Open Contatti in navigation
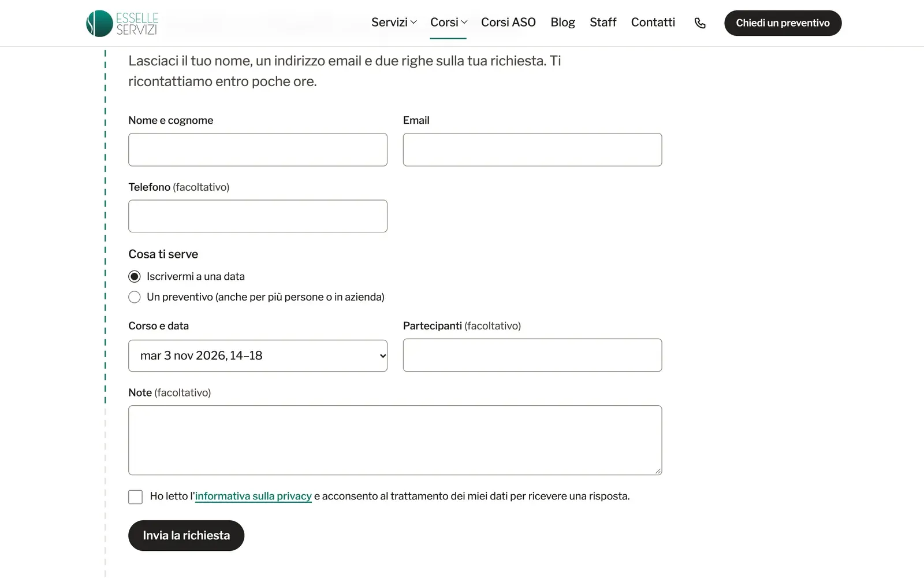Screen dimensions: 924x578 pos(653,23)
